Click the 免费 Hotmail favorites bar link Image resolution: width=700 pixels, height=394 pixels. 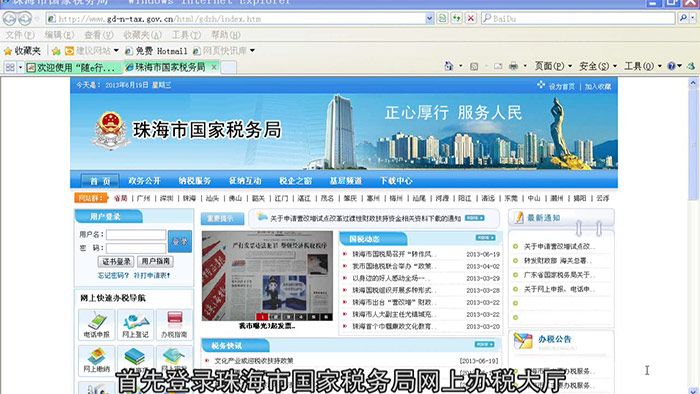coord(156,51)
